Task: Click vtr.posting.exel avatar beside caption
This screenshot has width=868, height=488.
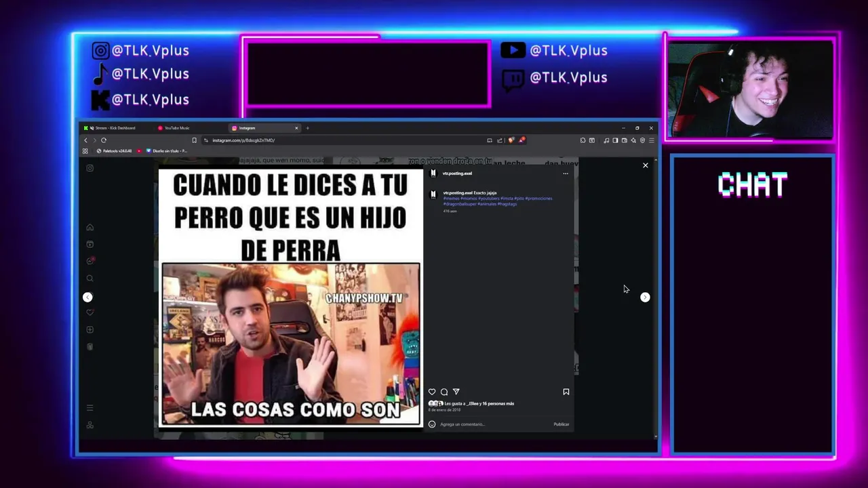Action: coord(433,195)
